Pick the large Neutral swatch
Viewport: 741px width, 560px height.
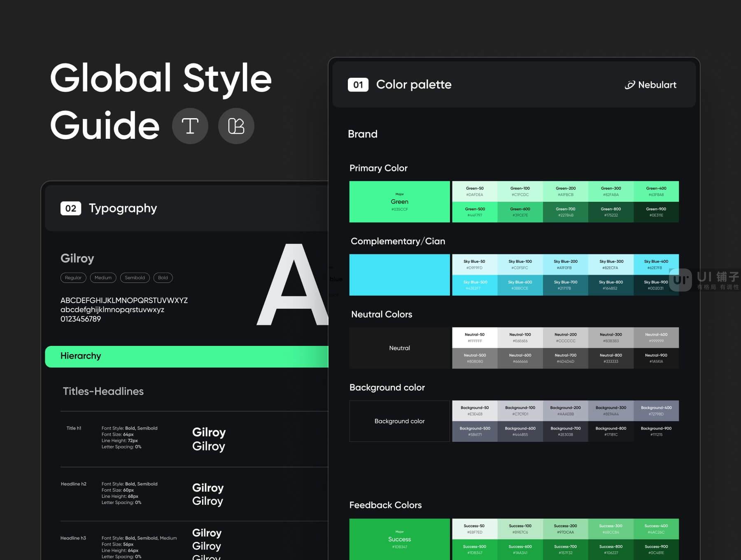[x=400, y=348]
